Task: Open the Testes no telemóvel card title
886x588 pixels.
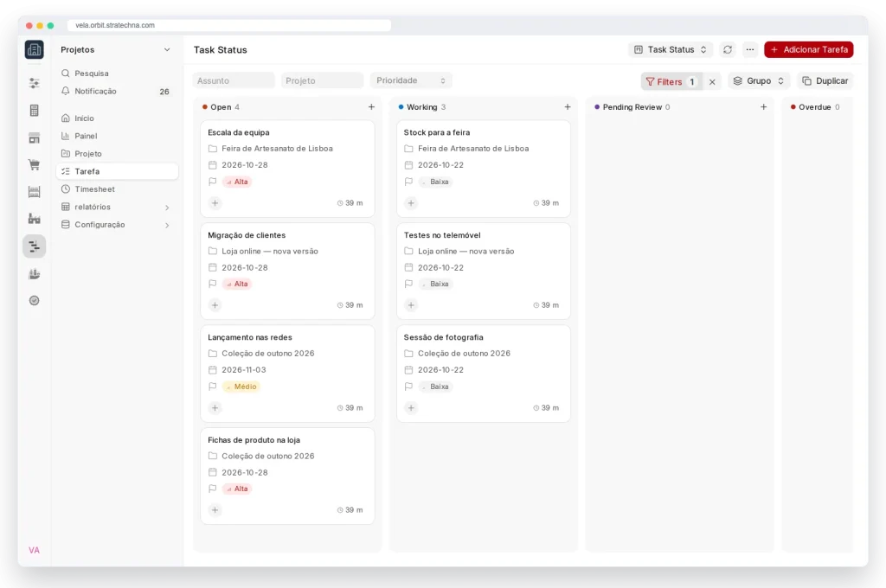Action: click(442, 235)
